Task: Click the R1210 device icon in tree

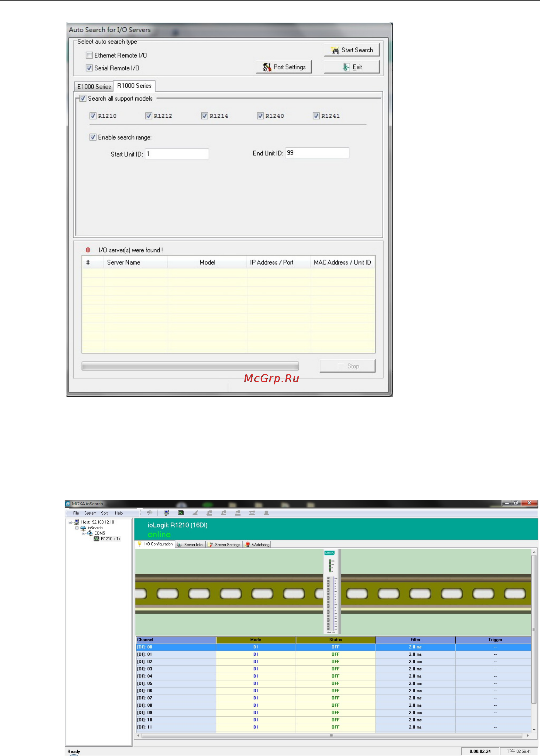Action: point(96,539)
